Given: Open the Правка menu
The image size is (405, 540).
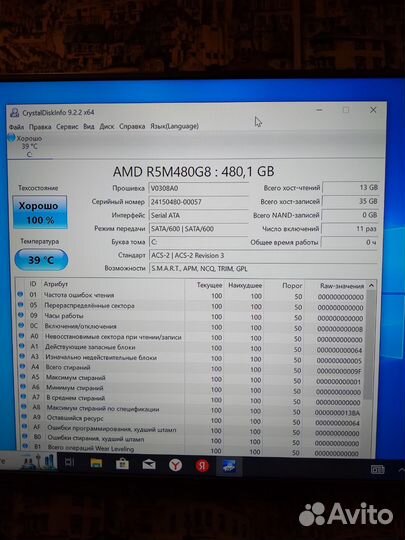Looking at the screenshot, I should tap(40, 127).
